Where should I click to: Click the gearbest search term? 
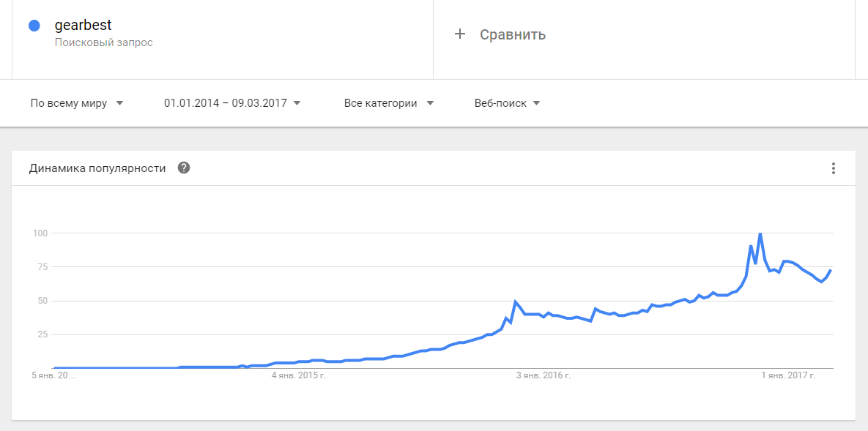pos(83,26)
